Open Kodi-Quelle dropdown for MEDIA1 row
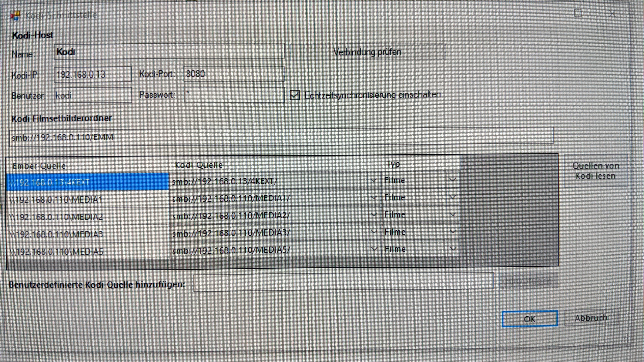Screen dimensions: 644x362 (373, 197)
